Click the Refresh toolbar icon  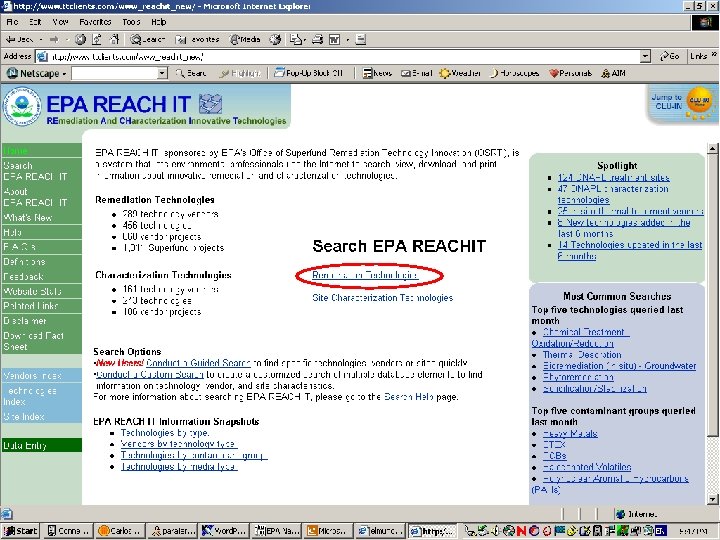97,39
